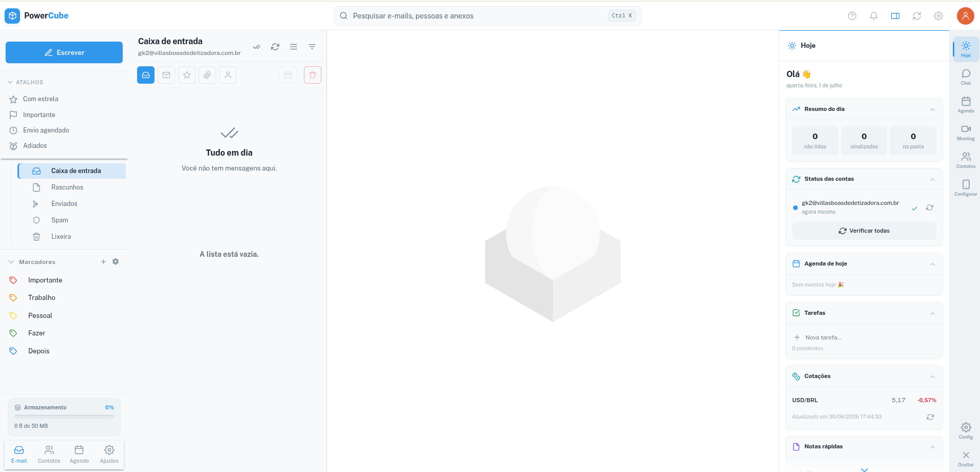Click the attachments filter paperclip icon
Image resolution: width=980 pixels, height=472 pixels.
coord(207,75)
